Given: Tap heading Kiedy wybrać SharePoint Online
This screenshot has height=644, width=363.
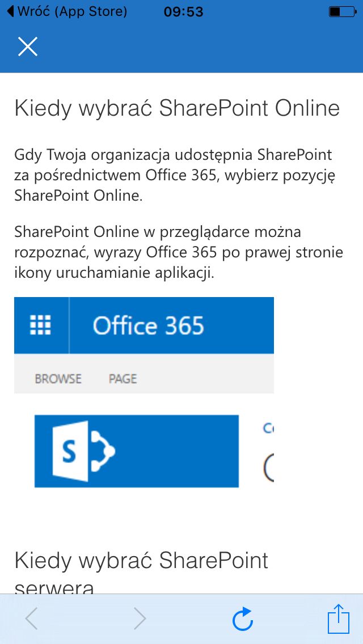Looking at the screenshot, I should point(177,108).
